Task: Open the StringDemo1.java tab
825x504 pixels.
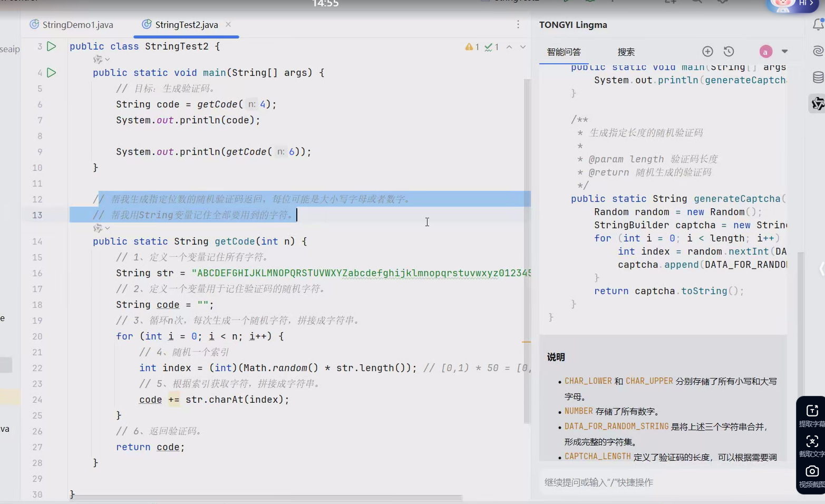Action: click(x=71, y=25)
